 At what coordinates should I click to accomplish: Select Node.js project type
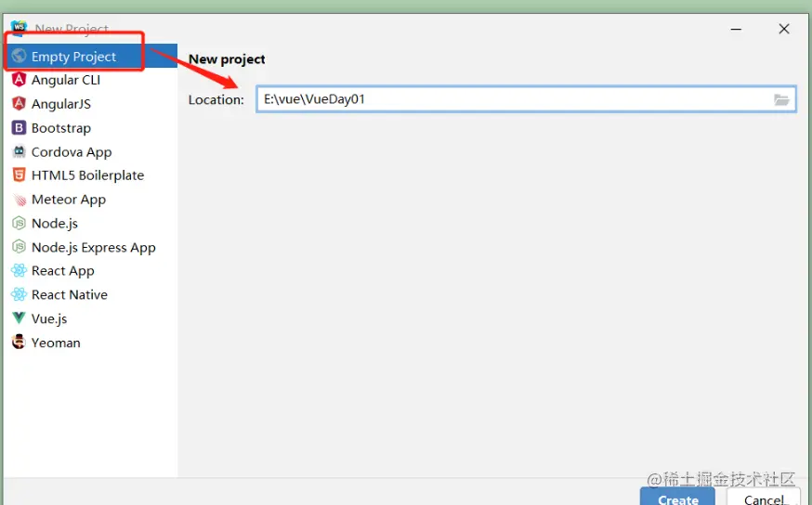[x=91, y=223]
